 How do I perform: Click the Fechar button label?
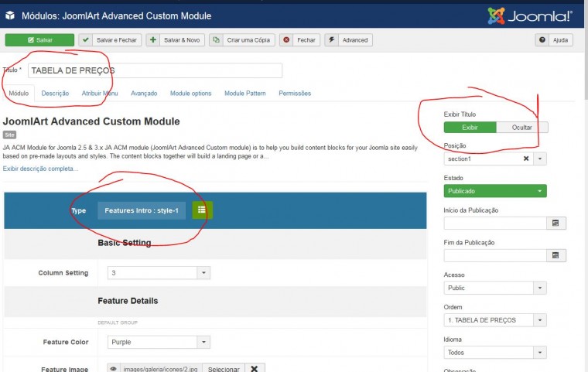(x=306, y=40)
